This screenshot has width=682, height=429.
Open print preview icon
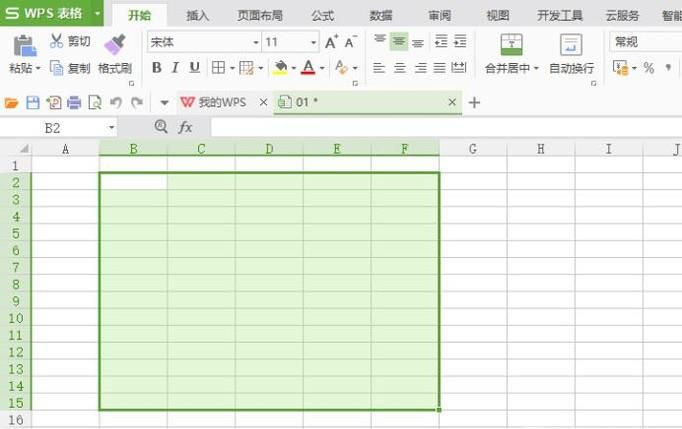(94, 103)
